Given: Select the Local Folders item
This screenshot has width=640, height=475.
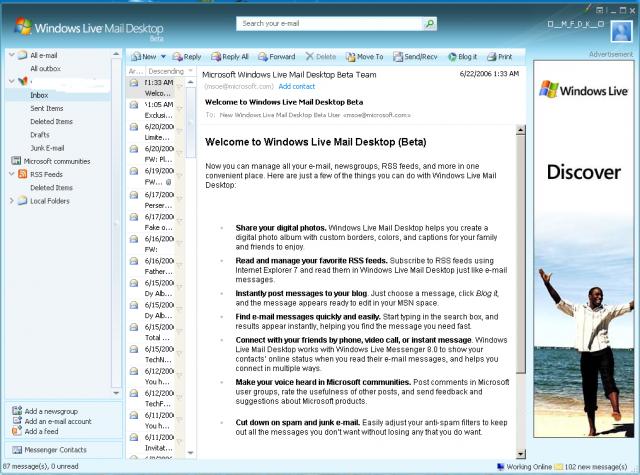Looking at the screenshot, I should click(49, 201).
